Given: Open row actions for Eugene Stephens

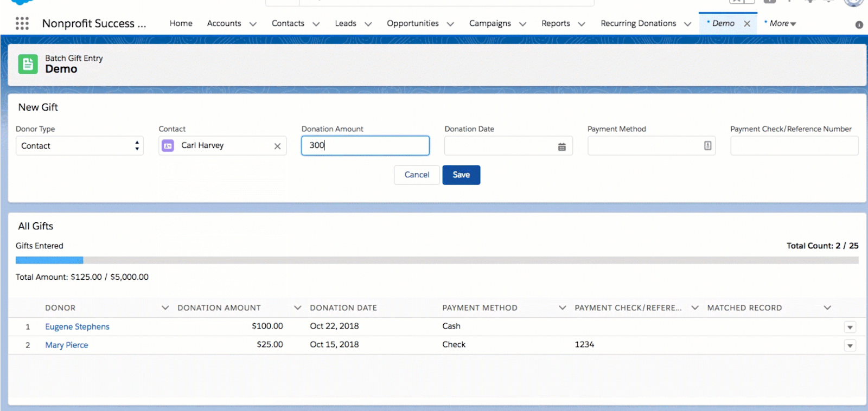Looking at the screenshot, I should [x=850, y=327].
